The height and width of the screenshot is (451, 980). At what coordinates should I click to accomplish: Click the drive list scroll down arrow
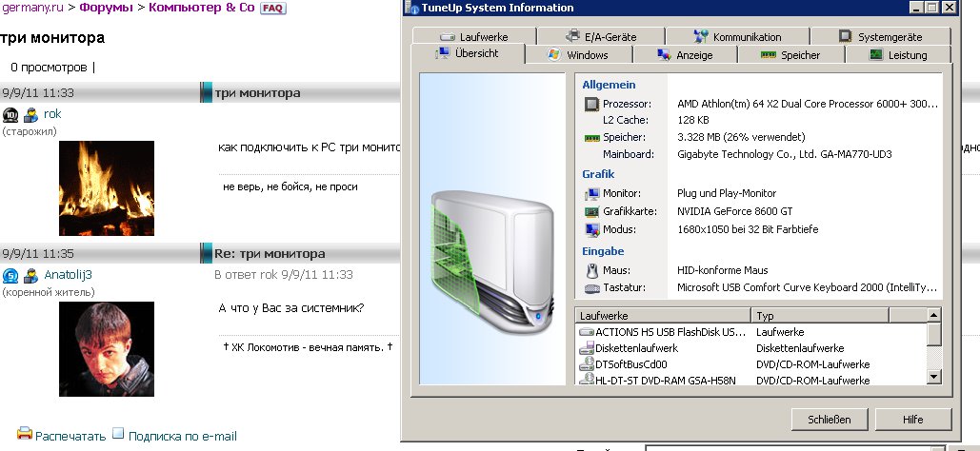933,376
